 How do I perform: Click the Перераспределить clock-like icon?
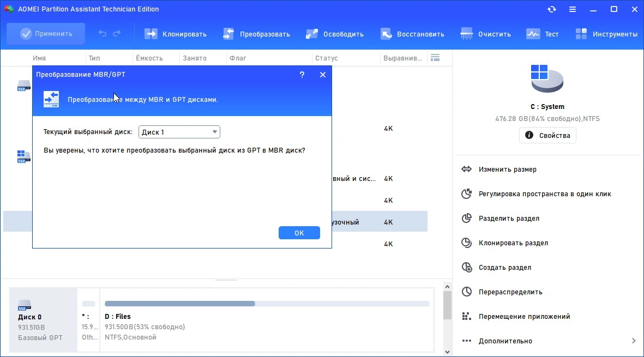coord(467,292)
